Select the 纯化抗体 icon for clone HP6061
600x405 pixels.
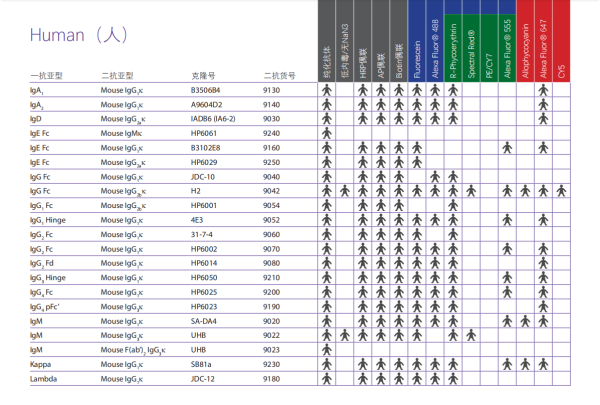click(x=326, y=132)
